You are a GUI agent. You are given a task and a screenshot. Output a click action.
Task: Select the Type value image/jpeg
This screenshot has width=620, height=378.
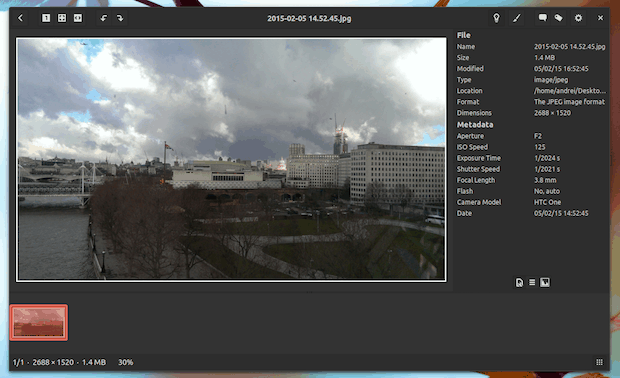[551, 80]
